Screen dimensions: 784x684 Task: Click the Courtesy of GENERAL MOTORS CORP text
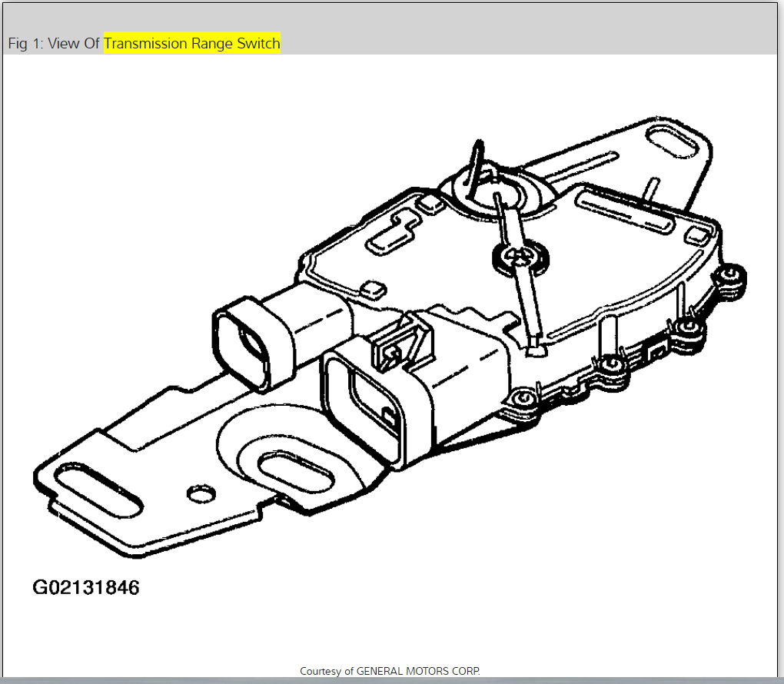click(x=391, y=670)
